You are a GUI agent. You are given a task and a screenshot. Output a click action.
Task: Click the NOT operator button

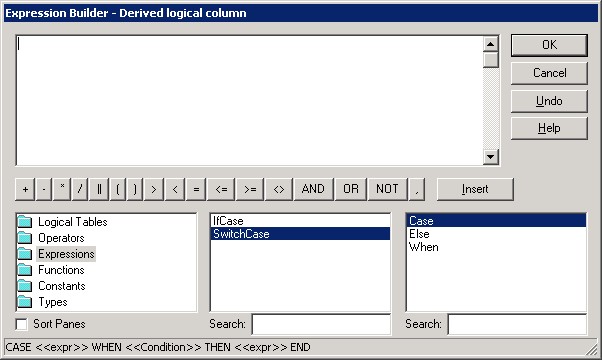387,189
